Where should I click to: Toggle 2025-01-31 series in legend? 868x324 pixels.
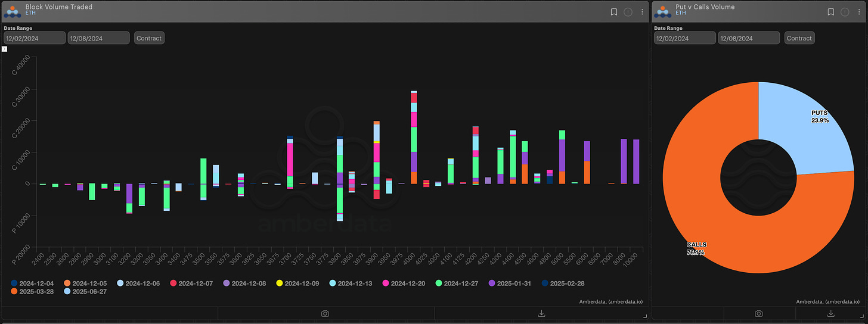click(x=510, y=283)
